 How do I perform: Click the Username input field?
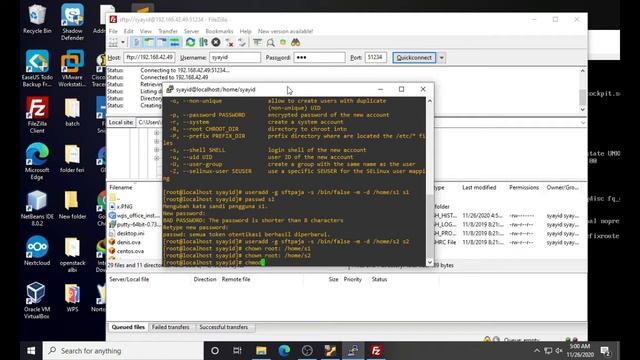(235, 57)
